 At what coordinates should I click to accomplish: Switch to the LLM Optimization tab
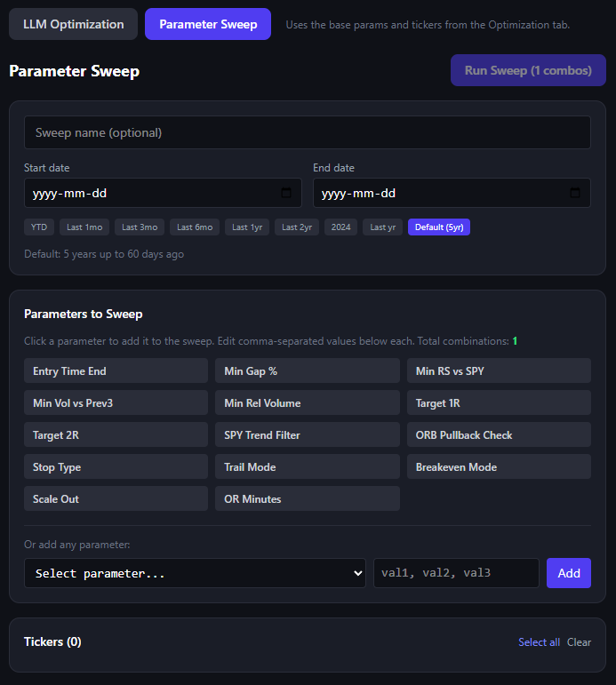[73, 24]
